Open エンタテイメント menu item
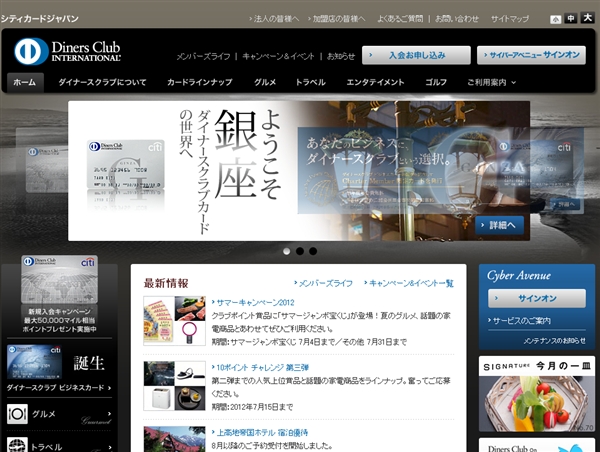Image resolution: width=600 pixels, height=452 pixels. (375, 82)
